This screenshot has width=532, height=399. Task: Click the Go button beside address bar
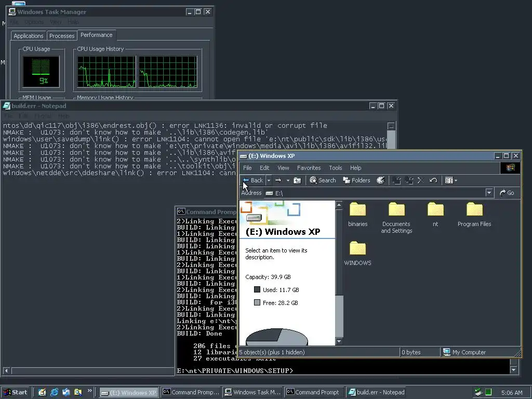(507, 193)
